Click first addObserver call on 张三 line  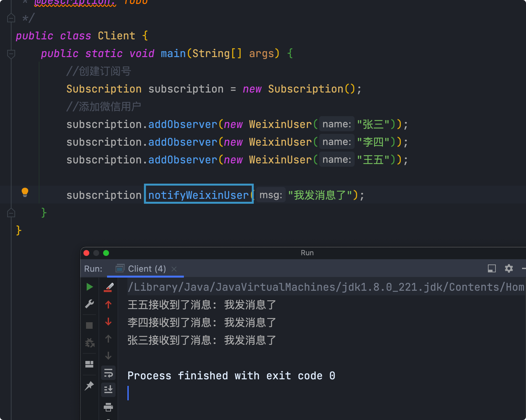click(183, 124)
